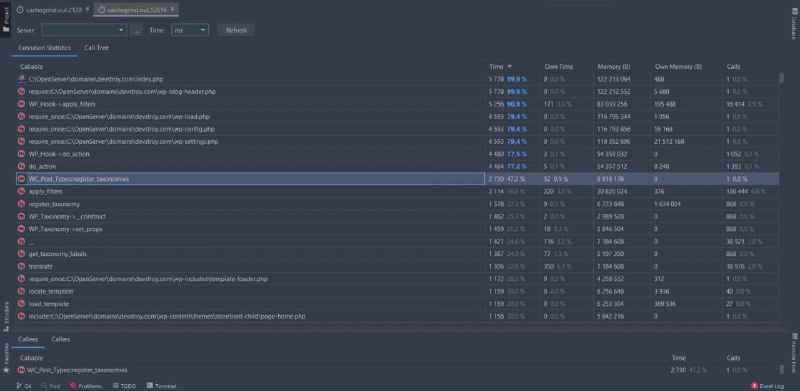Switch to the Callees tab

coord(28,339)
